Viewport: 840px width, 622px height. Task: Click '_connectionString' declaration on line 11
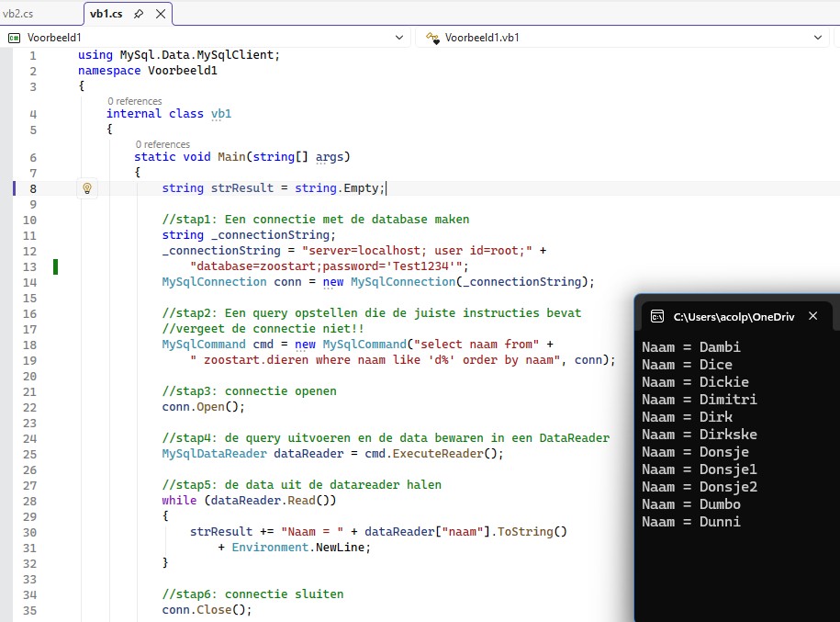pos(270,235)
